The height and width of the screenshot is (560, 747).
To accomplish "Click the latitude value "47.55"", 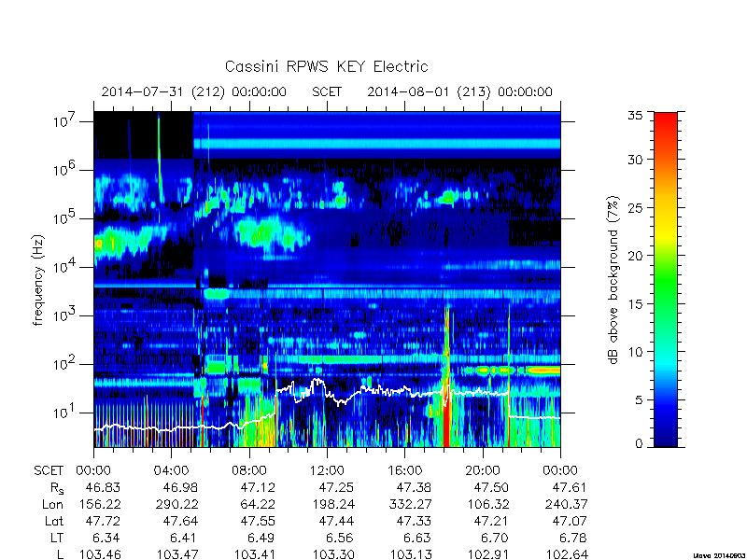I will 258,521.
